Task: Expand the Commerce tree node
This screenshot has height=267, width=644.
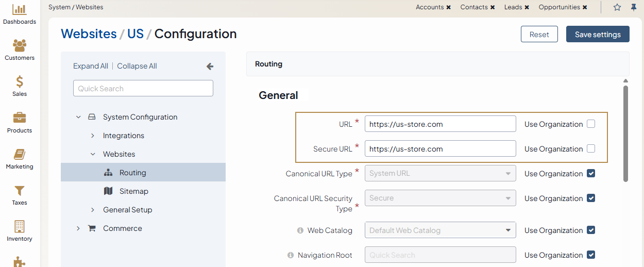Action: [x=78, y=228]
